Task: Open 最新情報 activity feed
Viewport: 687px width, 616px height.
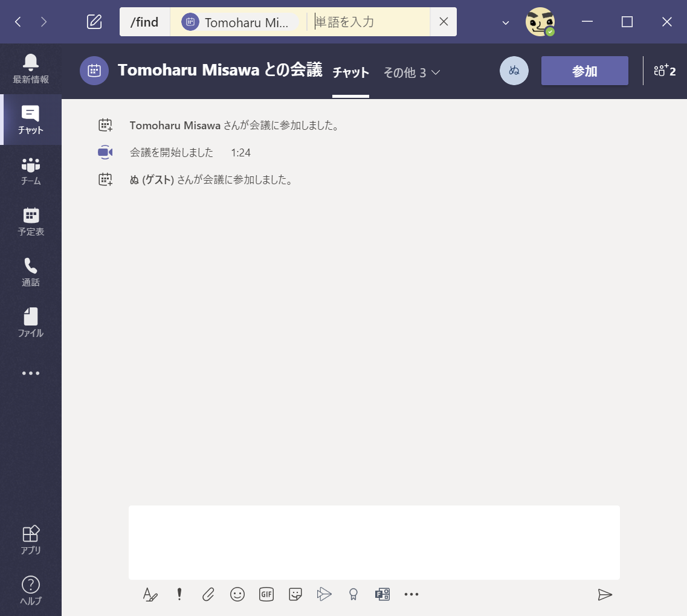Action: coord(31,69)
